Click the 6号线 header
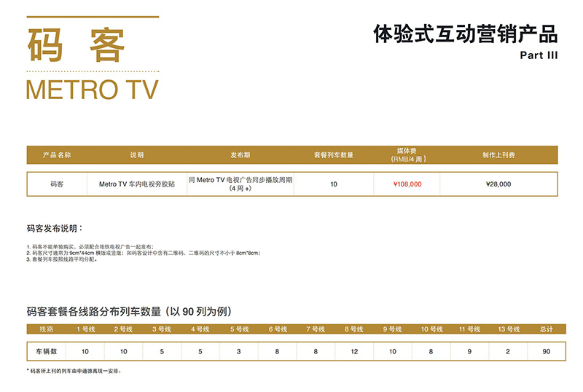This screenshot has height=392, width=583. [278, 329]
